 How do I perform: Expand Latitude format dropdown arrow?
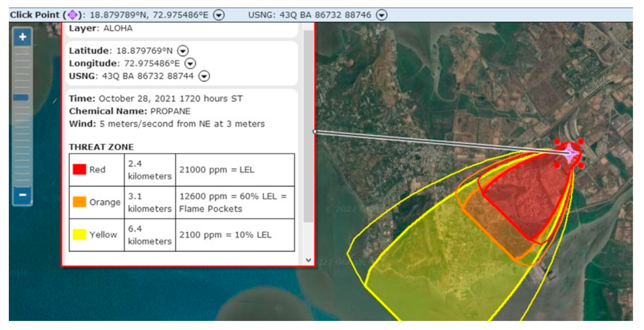(x=183, y=51)
